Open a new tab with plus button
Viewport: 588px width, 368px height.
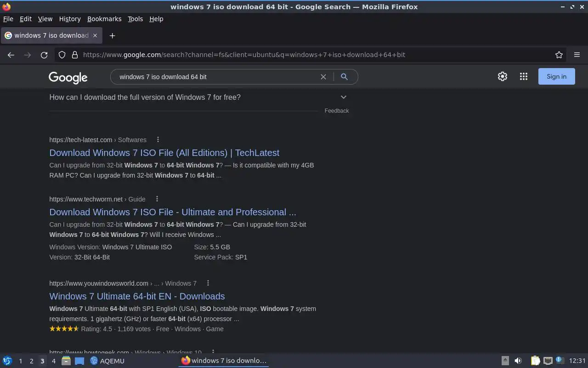pos(112,35)
